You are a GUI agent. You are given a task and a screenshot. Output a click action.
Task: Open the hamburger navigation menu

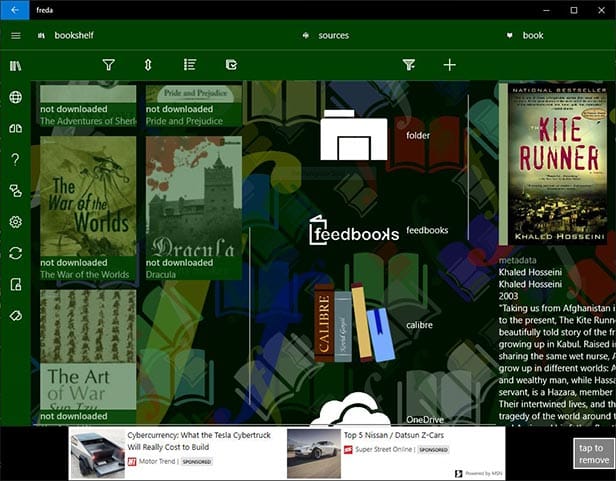[15, 35]
